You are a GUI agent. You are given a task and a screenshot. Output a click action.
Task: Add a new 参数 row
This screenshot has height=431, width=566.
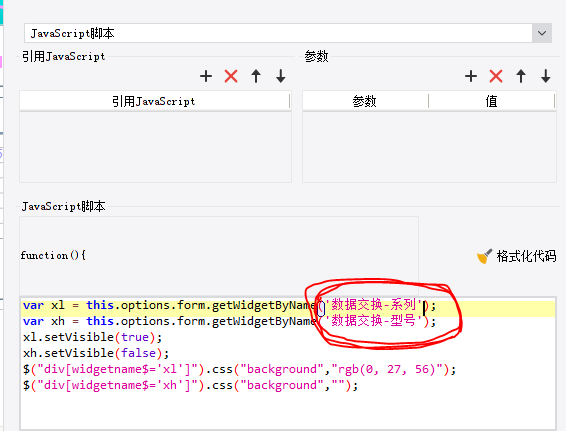coord(471,76)
